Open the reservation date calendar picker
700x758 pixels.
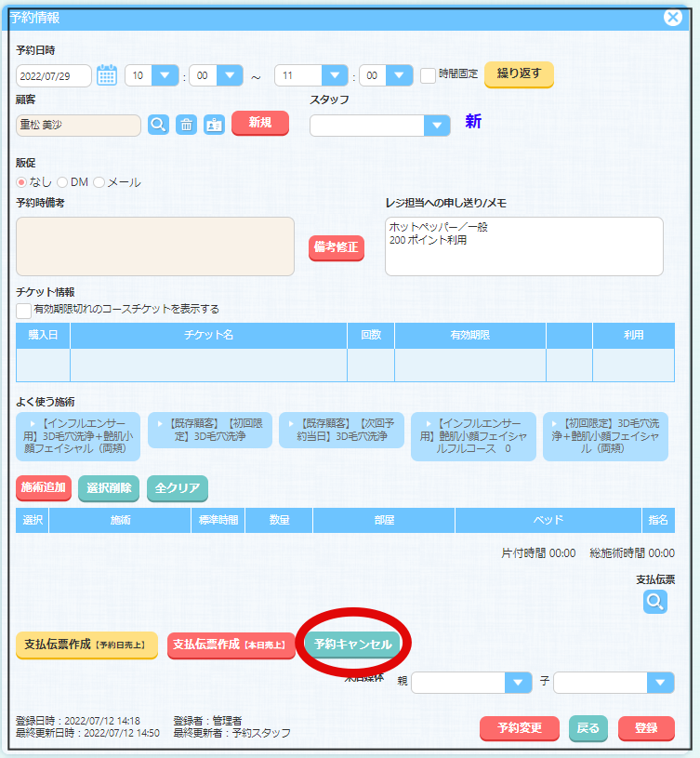pos(107,75)
